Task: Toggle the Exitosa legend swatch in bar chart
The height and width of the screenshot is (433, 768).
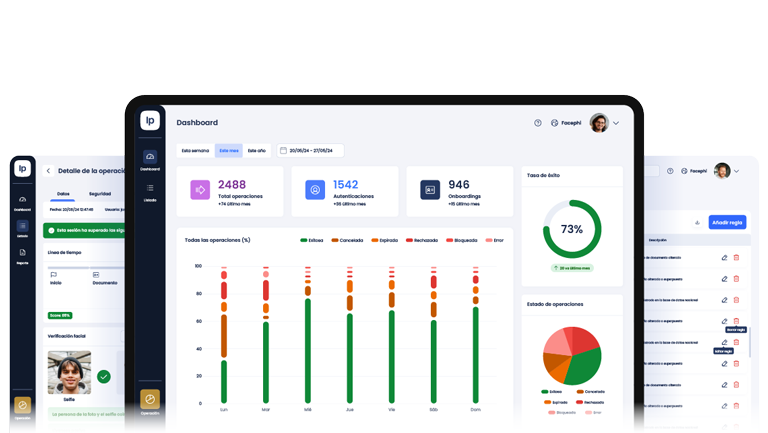Action: pyautogui.click(x=304, y=240)
